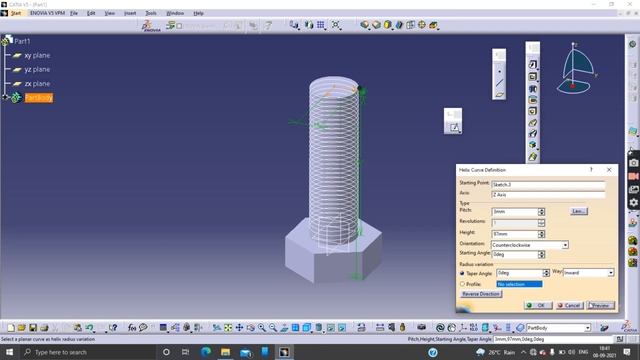Viewport: 640px width, 360px height.
Task: Open the Formula f(x) icon
Action: [x=132, y=328]
